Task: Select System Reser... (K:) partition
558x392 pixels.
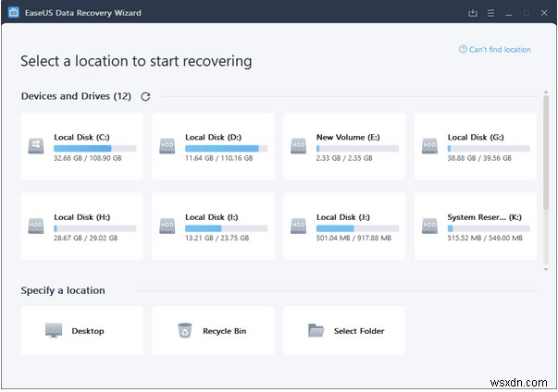Action: click(x=476, y=227)
